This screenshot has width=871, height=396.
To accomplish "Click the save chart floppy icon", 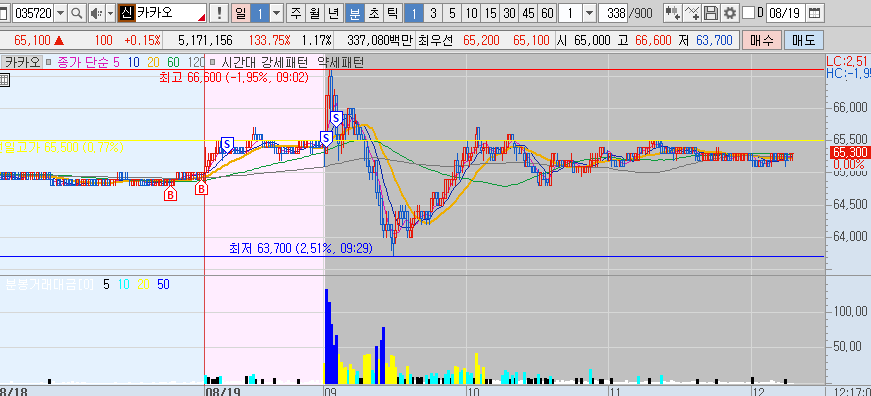I will point(710,13).
